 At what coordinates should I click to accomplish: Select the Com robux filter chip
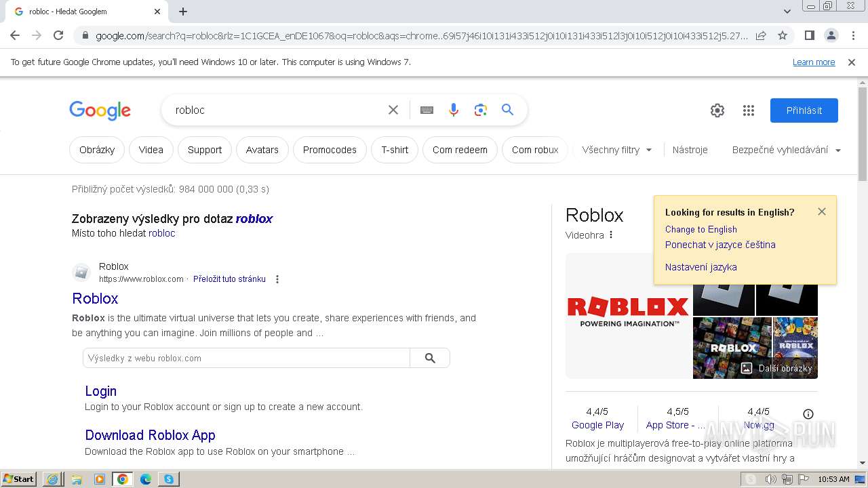[535, 150]
